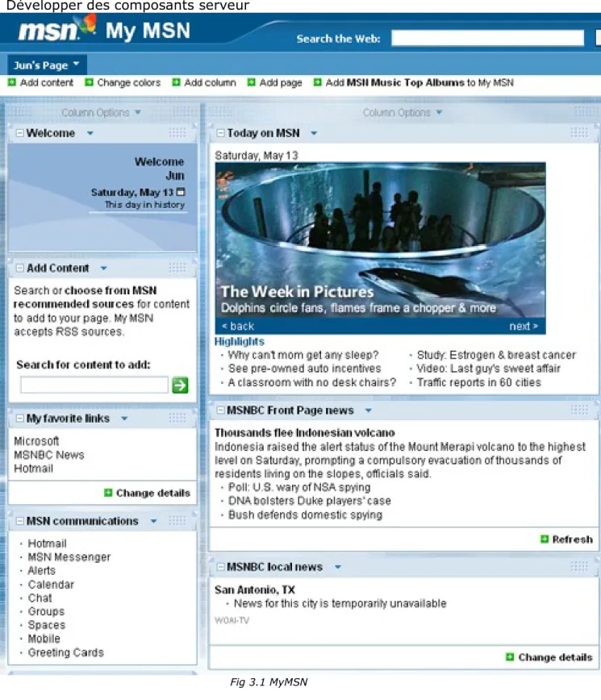This screenshot has height=700, width=601.
Task: Click green icon beside local news Change details
Action: tap(510, 656)
